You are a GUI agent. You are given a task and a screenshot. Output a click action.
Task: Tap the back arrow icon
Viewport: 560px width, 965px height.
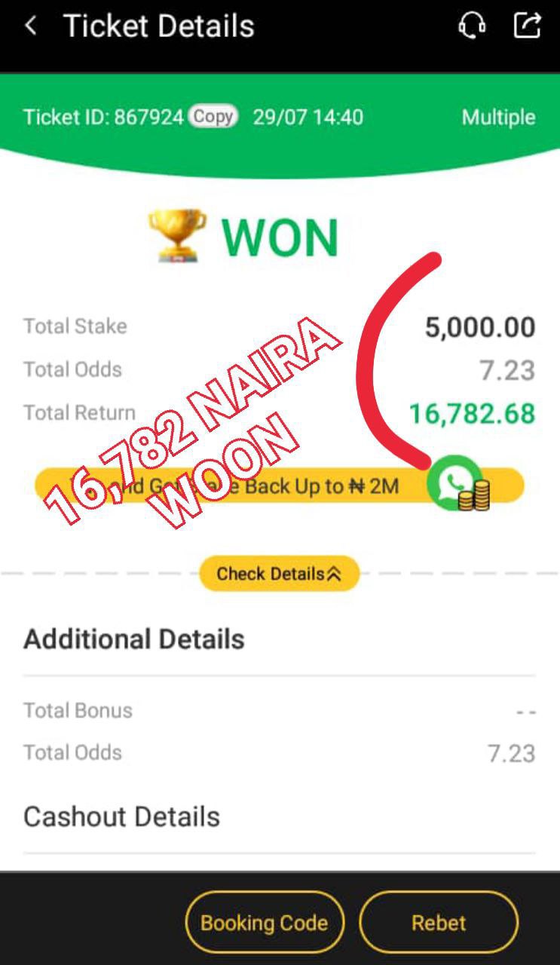click(31, 26)
